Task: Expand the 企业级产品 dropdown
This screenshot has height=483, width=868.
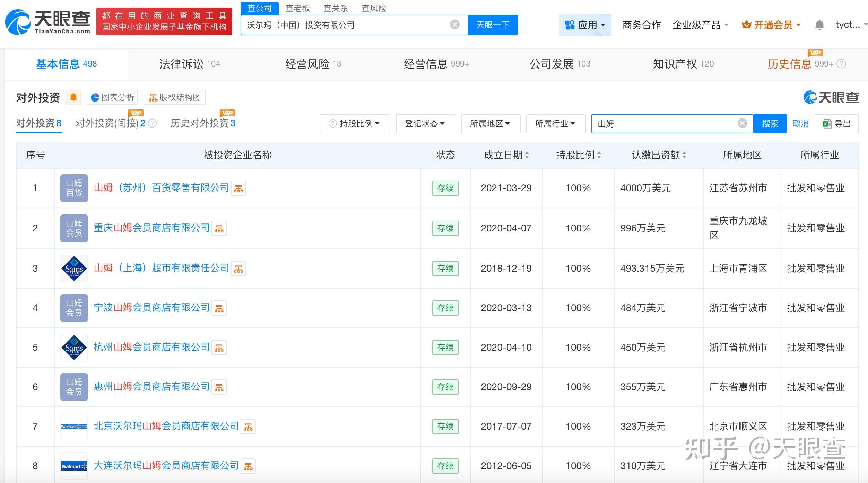Action: [x=700, y=25]
